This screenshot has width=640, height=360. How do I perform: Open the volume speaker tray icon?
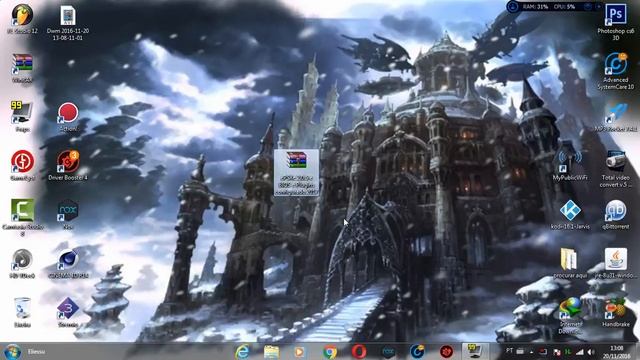591,351
